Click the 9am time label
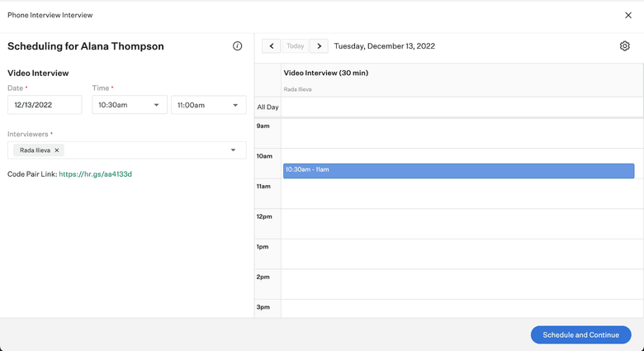644x351 pixels. 263,126
